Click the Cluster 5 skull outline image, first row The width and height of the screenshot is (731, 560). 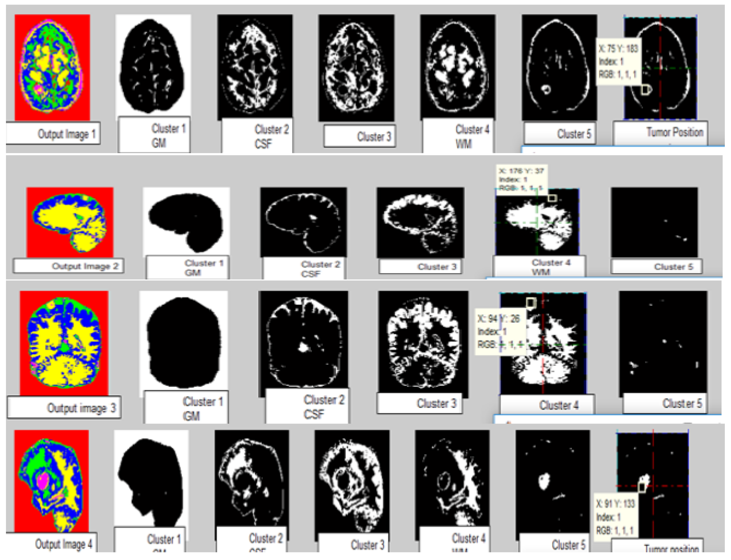(559, 67)
